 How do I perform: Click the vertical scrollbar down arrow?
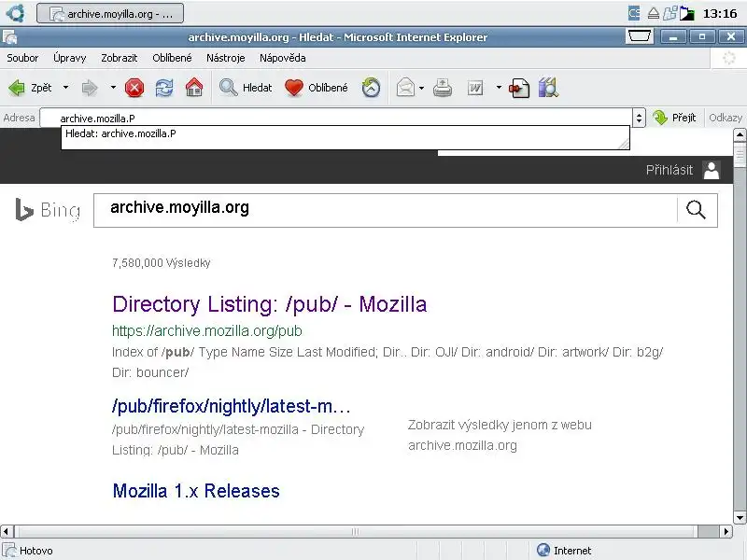point(740,518)
